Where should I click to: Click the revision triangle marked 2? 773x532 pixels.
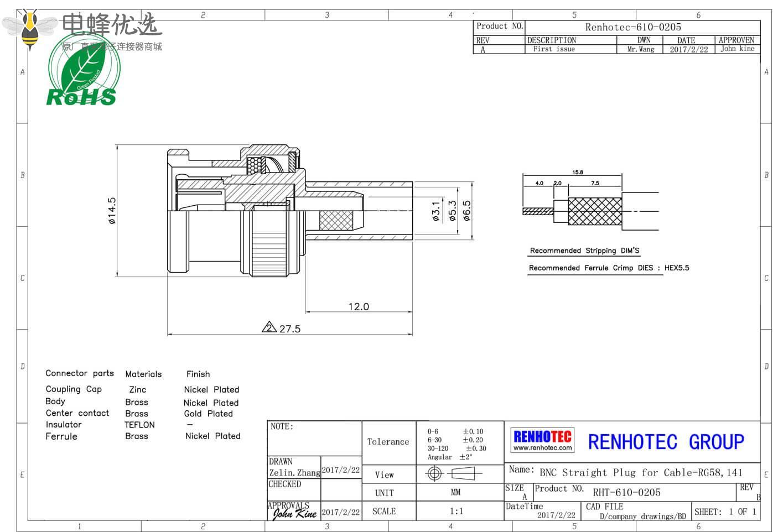pos(269,327)
